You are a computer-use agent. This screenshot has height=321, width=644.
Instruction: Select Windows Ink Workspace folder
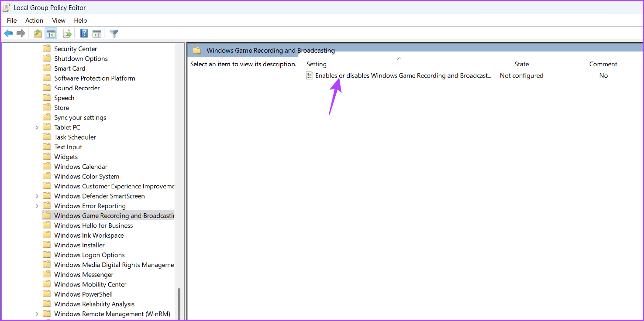pos(89,235)
